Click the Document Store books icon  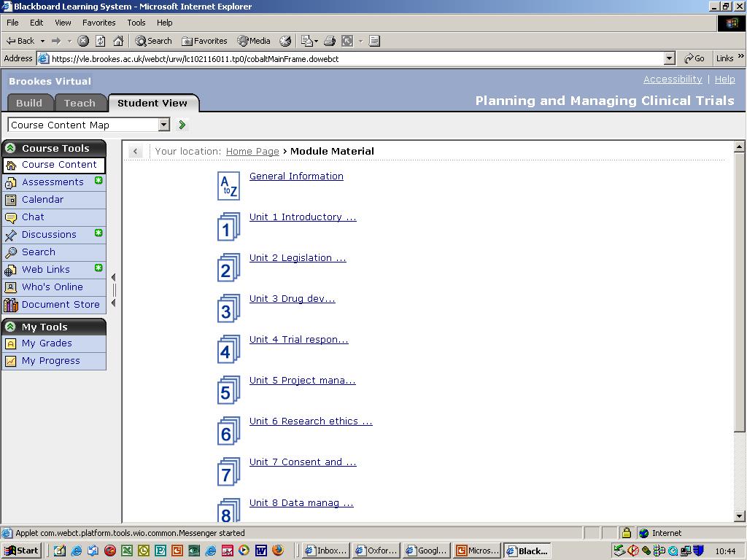coord(10,305)
